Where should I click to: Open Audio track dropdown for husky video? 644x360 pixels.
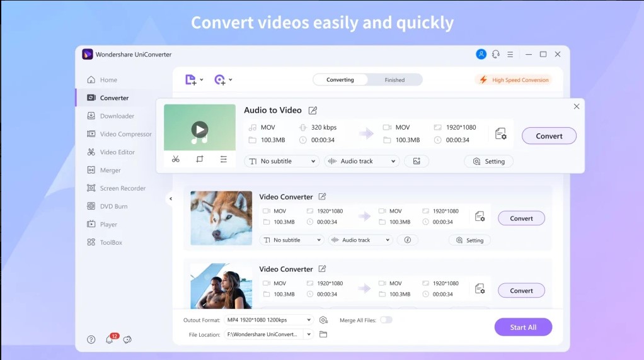360,240
